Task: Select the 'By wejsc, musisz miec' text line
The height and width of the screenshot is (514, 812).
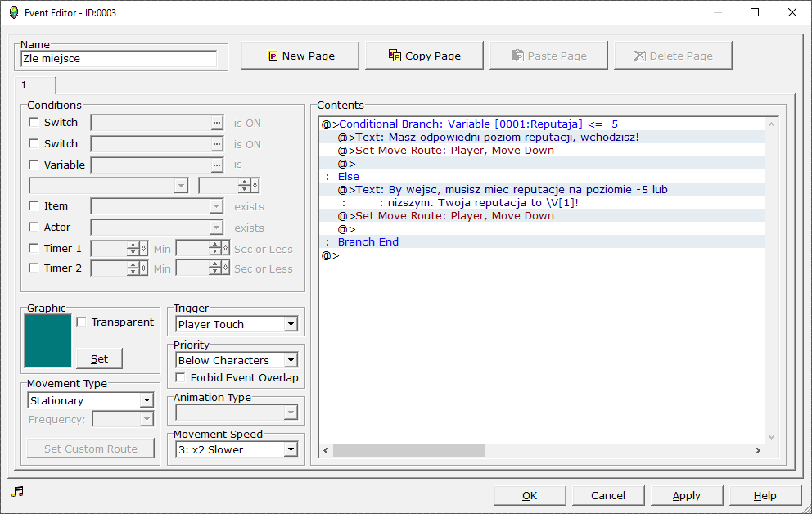Action: tap(542, 189)
